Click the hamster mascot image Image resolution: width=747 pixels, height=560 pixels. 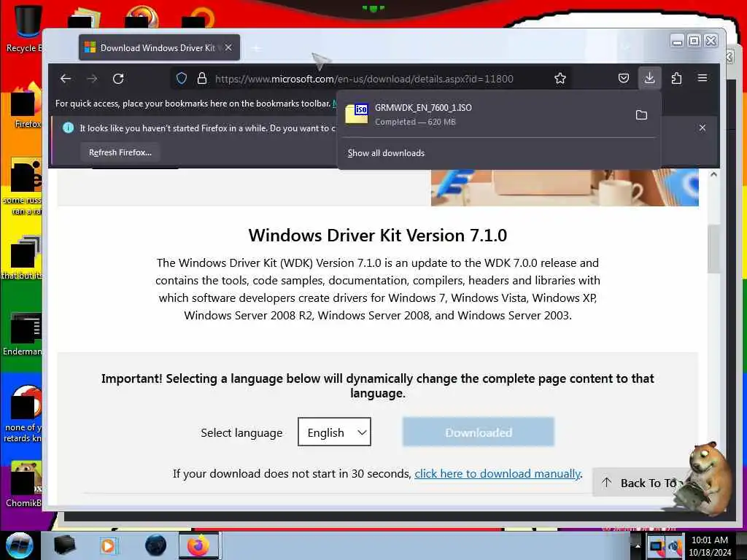[704, 478]
